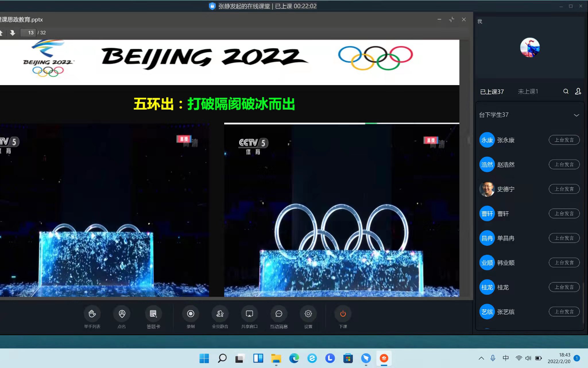Click the slide page number field

(x=28, y=33)
